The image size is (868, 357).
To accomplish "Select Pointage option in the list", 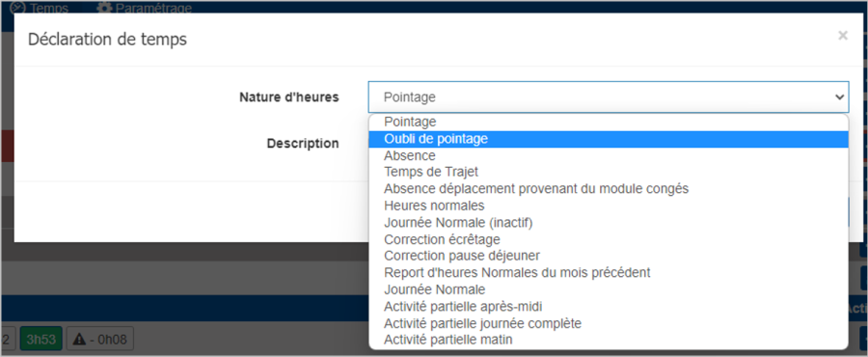I will point(609,122).
